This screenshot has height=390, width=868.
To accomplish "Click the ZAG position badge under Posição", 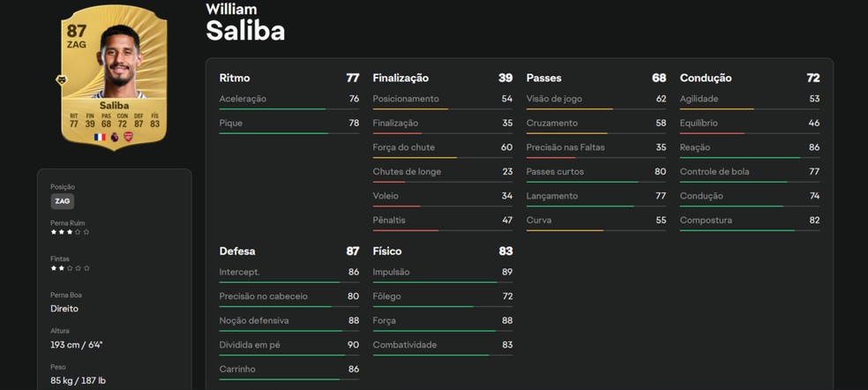I will coord(62,201).
